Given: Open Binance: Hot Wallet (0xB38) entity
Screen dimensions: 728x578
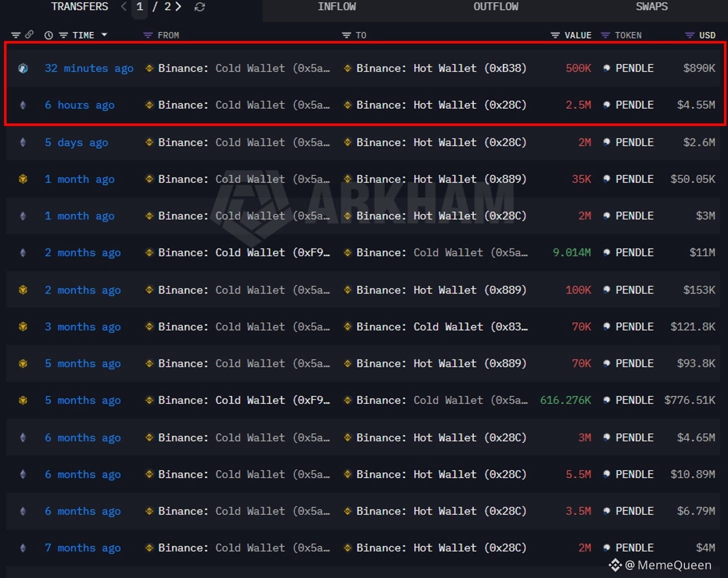Looking at the screenshot, I should click(x=441, y=68).
